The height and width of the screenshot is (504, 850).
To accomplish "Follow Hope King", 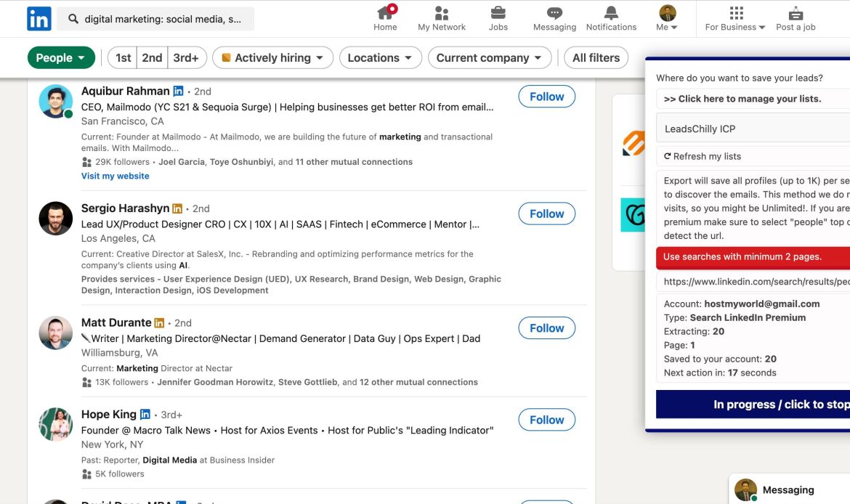I will (x=546, y=420).
